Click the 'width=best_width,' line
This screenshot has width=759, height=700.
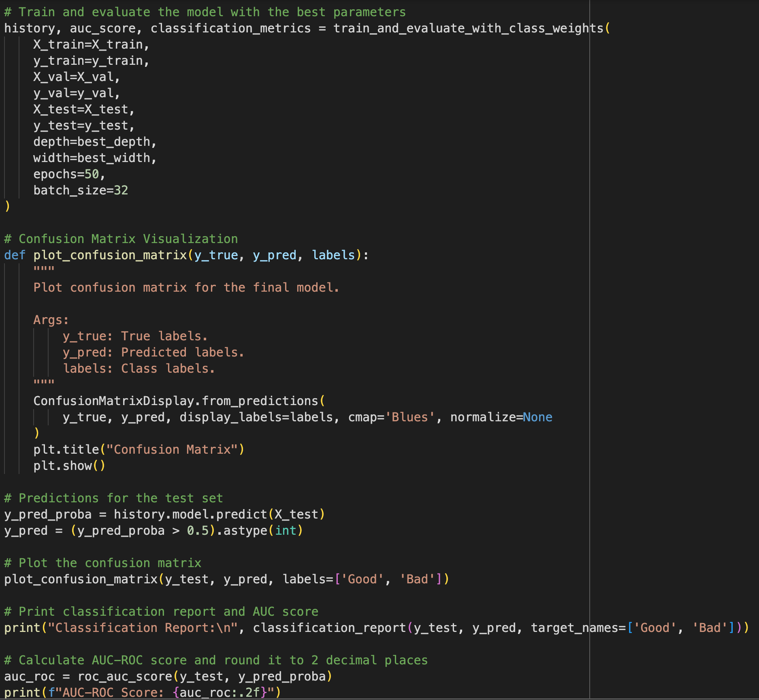tap(95, 158)
